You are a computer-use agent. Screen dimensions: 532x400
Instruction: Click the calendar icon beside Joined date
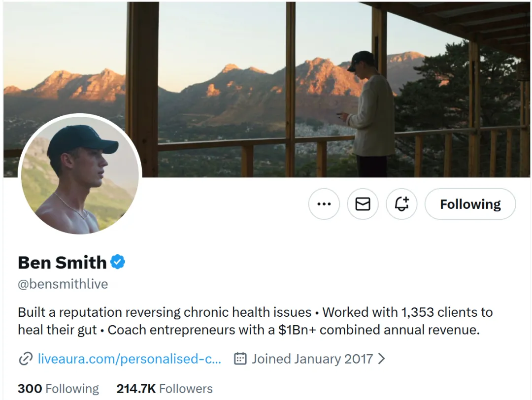[x=240, y=359]
